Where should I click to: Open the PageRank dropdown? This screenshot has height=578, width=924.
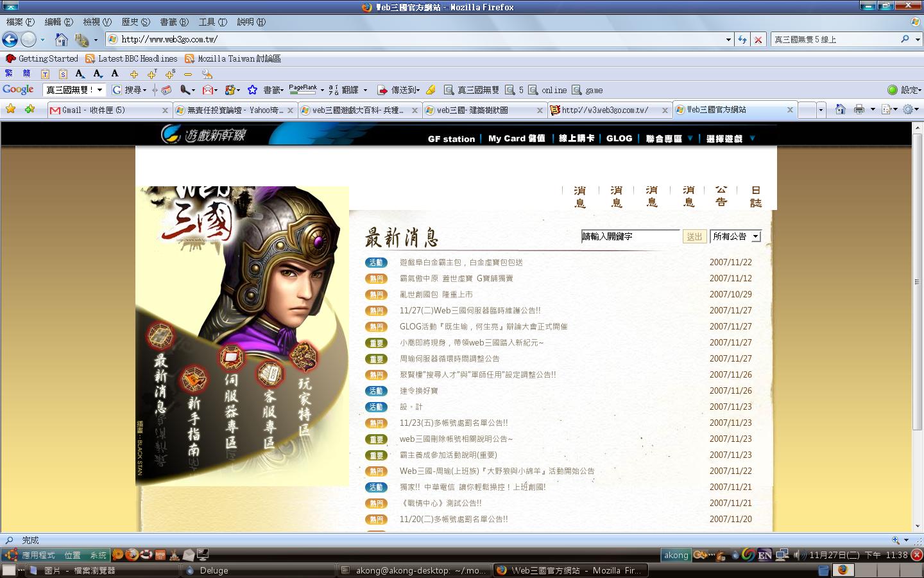point(322,91)
